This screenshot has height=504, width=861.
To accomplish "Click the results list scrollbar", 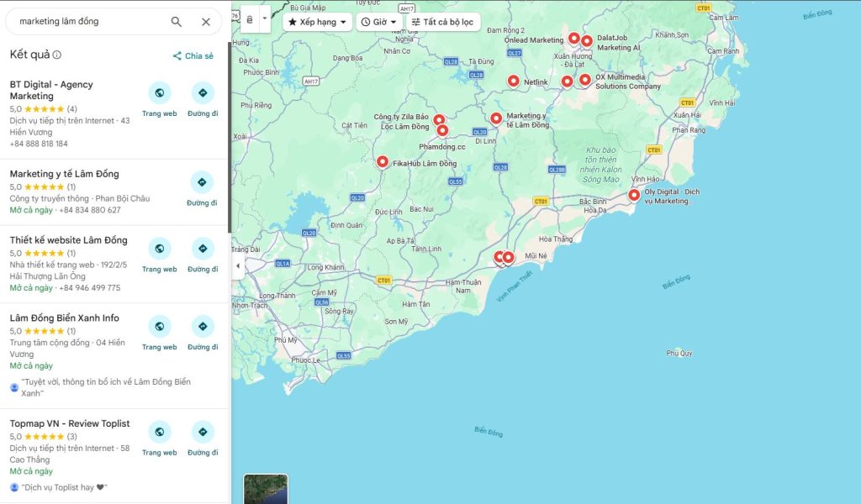I will pos(229,137).
